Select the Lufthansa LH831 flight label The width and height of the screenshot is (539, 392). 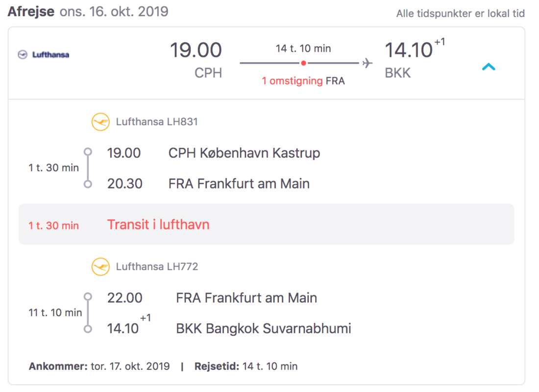pos(157,122)
